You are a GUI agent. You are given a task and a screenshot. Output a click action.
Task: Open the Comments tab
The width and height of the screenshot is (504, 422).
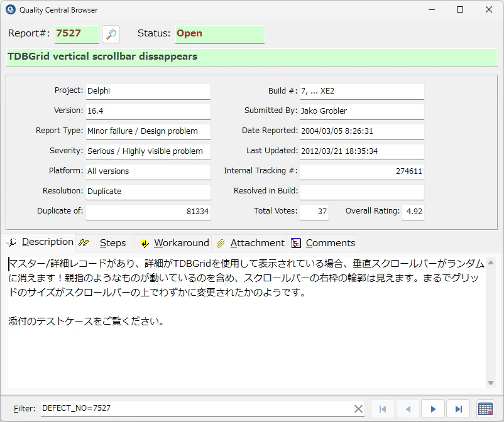[323, 243]
